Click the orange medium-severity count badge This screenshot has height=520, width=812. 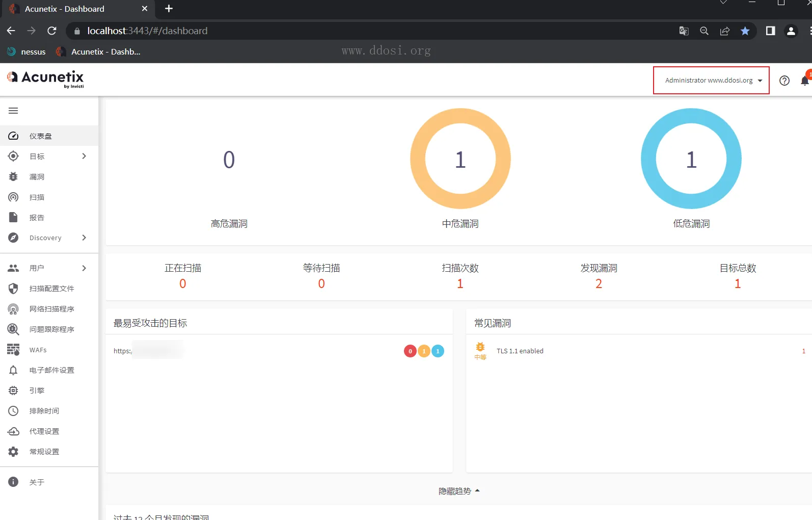pyautogui.click(x=424, y=351)
